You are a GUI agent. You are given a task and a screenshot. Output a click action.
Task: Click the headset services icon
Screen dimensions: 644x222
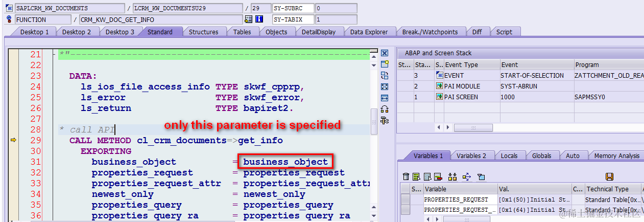(385, 109)
